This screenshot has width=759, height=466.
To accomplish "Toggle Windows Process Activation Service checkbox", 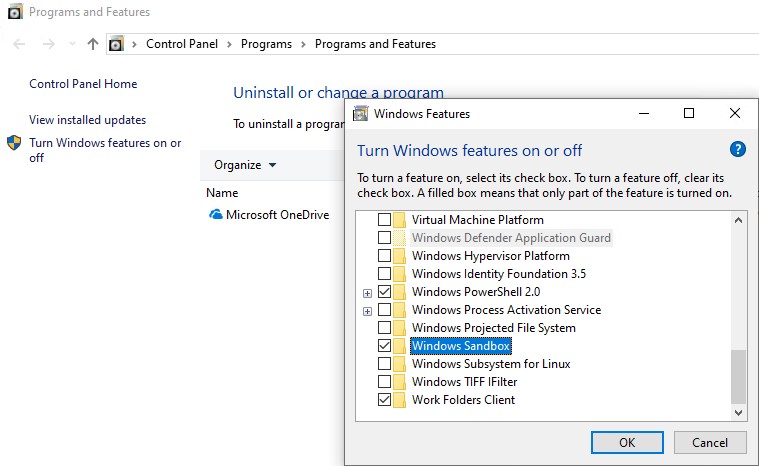I will pyautogui.click(x=384, y=310).
